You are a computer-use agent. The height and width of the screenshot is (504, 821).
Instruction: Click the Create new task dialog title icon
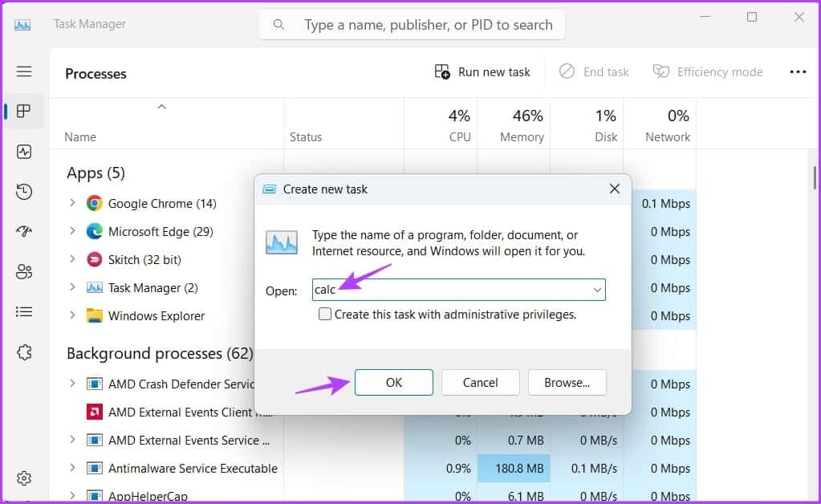(x=269, y=189)
